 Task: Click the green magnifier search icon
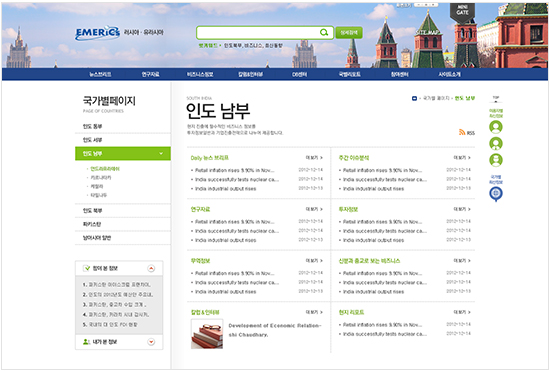pos(324,33)
